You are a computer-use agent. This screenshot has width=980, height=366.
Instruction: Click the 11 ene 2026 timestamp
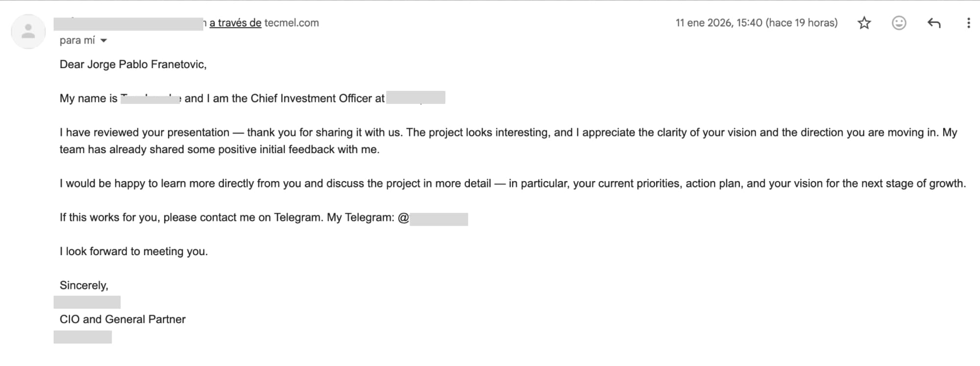(x=756, y=23)
